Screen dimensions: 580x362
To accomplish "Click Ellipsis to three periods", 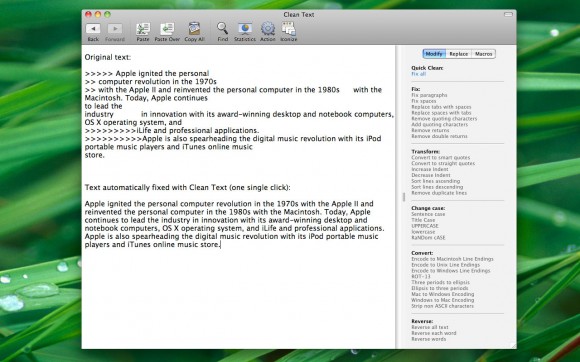I will pos(440,288).
